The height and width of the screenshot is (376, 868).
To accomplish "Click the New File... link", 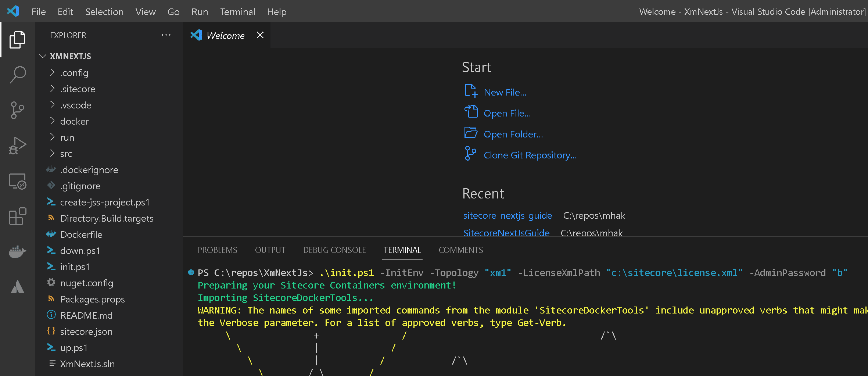I will pyautogui.click(x=505, y=92).
